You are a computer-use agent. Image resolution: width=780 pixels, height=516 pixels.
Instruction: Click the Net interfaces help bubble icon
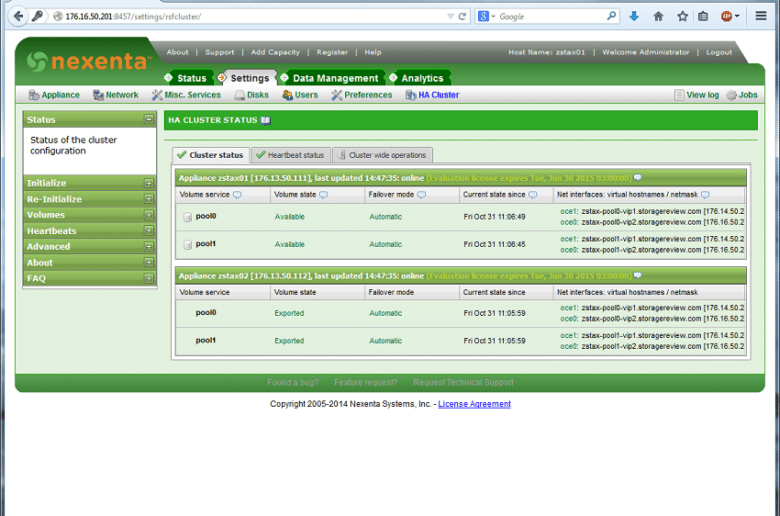coord(705,195)
